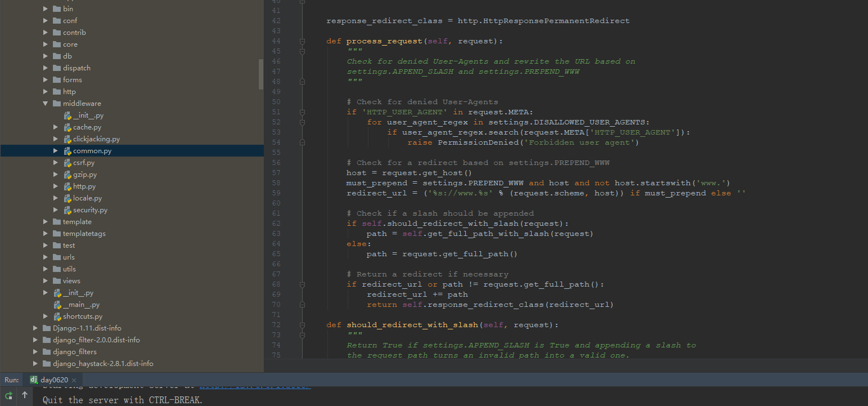Click the up arrow icon in the Run panel
868x406 pixels.
[25, 396]
